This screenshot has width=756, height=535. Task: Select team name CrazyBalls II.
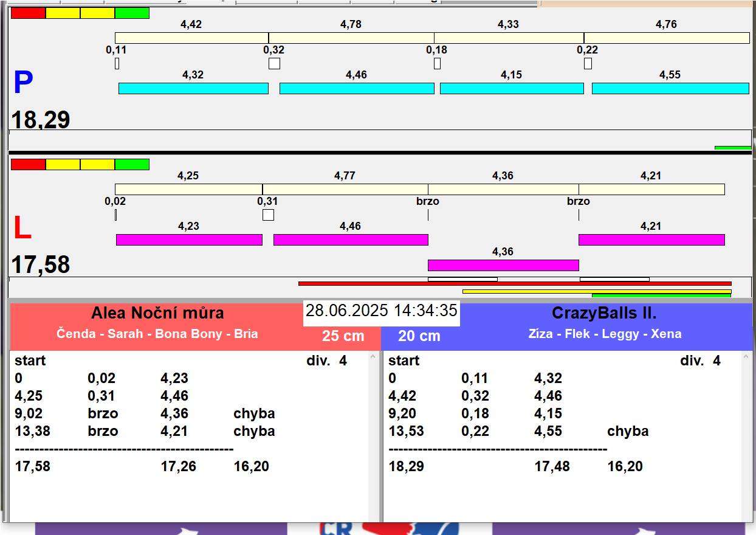click(x=604, y=313)
